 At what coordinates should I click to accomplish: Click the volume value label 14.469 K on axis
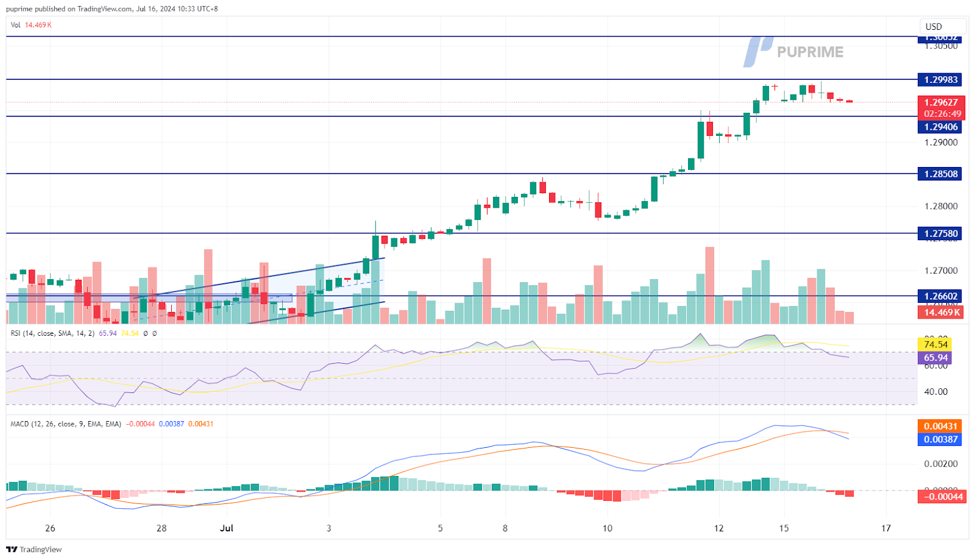[x=940, y=312]
